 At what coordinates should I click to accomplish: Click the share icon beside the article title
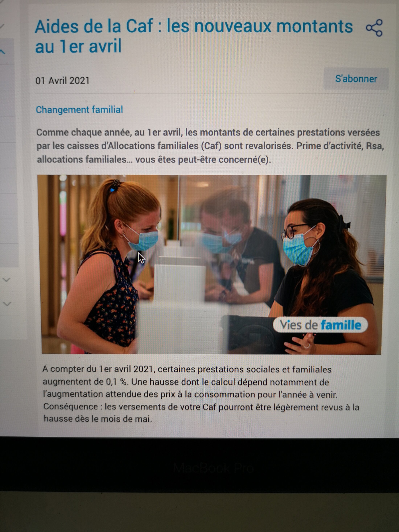click(x=374, y=28)
